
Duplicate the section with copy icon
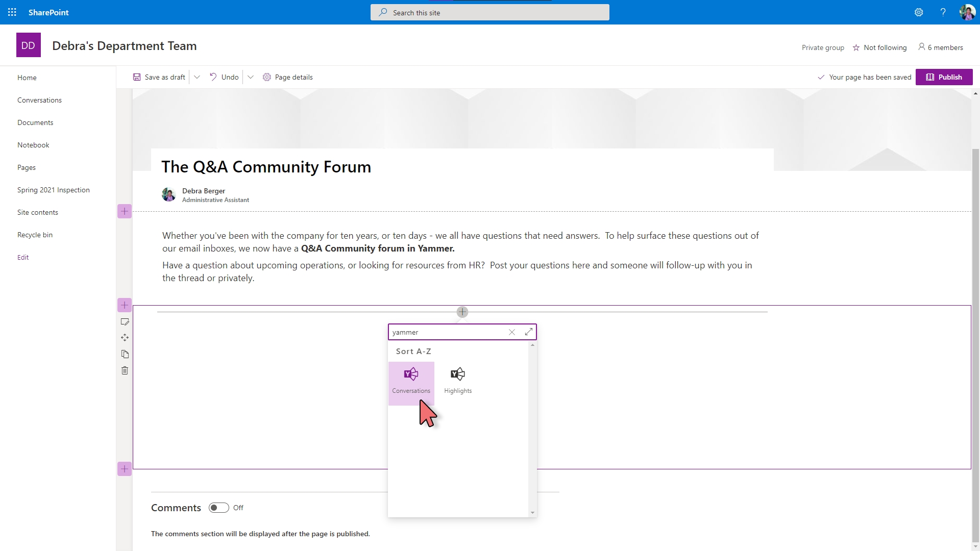click(125, 354)
